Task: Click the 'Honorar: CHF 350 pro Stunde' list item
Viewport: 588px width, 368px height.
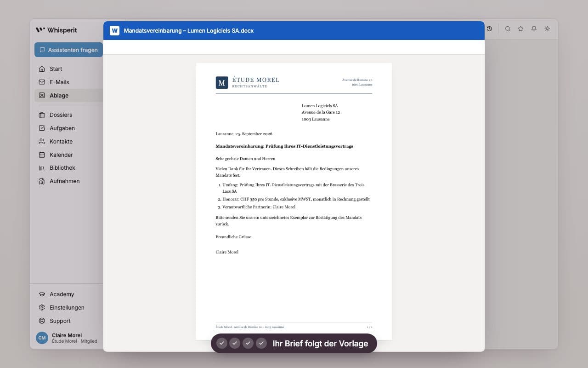Action: (296, 199)
